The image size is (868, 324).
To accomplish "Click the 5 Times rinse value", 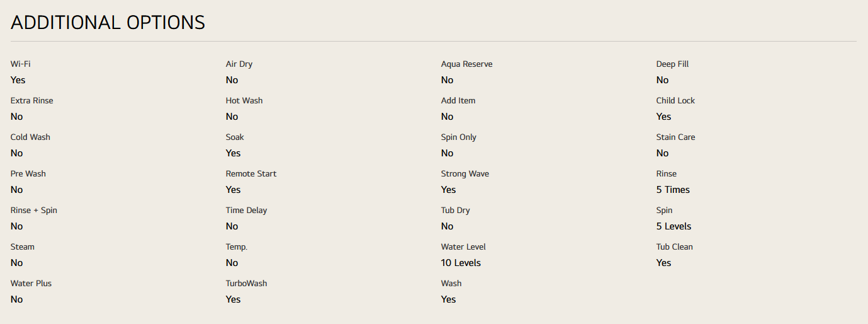I will [673, 190].
